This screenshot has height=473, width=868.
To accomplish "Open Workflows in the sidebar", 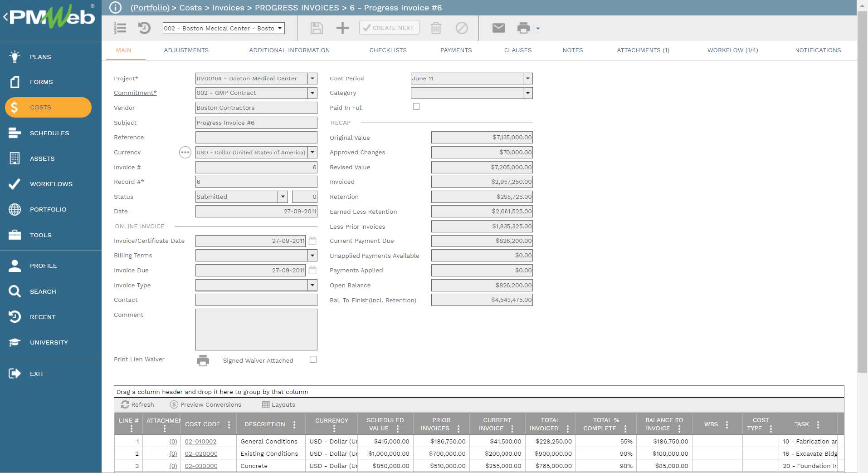I will point(51,184).
